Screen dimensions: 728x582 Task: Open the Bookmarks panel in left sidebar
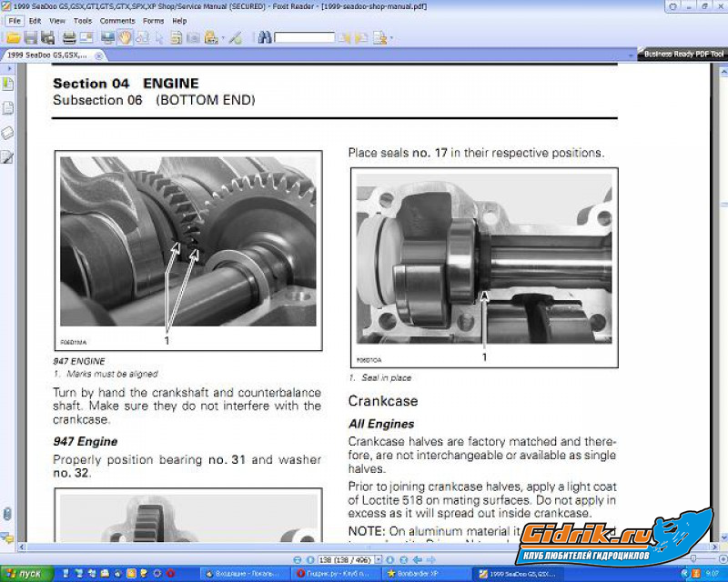(7, 84)
